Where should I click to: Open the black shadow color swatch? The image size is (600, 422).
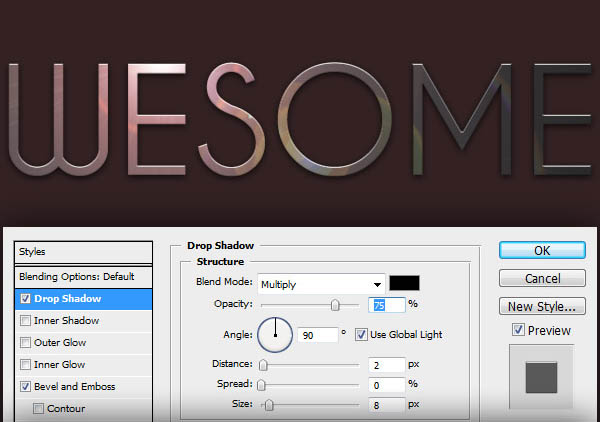coord(404,283)
